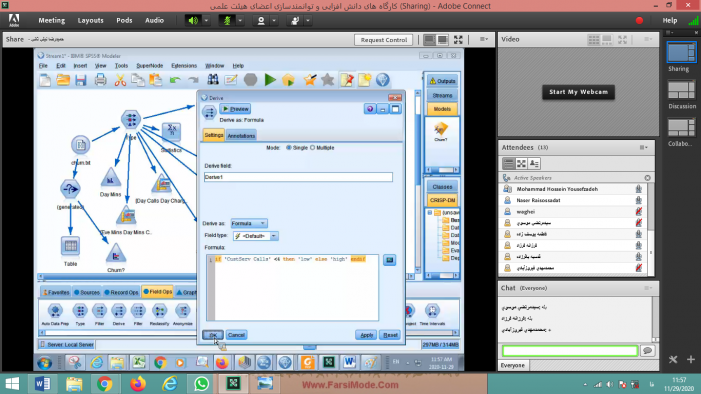This screenshot has width=701, height=394.
Task: Select the Sharing layout thumbnail
Action: point(681,52)
